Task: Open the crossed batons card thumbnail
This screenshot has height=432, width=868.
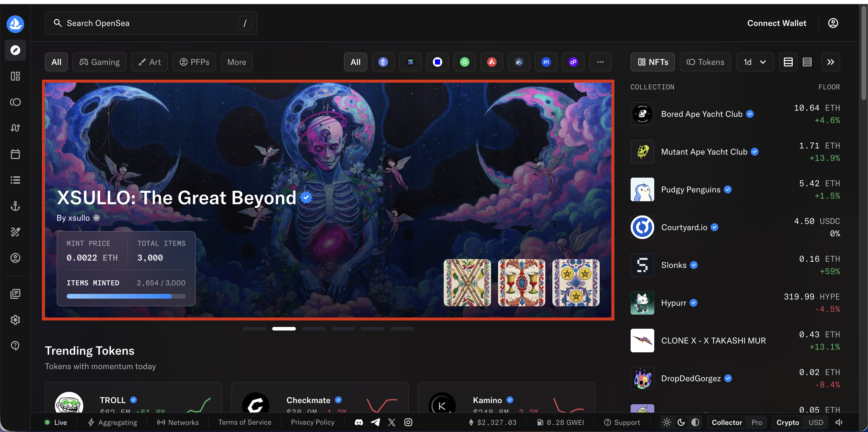Action: tap(467, 282)
